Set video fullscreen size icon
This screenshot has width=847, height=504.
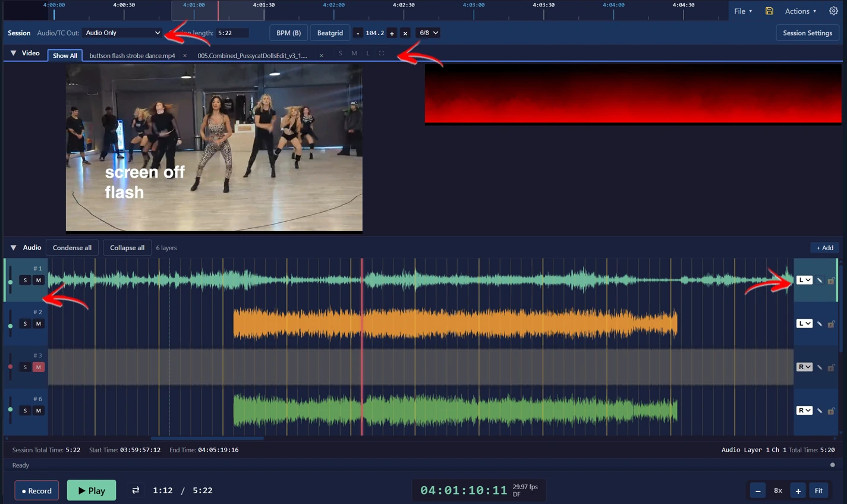[x=382, y=53]
